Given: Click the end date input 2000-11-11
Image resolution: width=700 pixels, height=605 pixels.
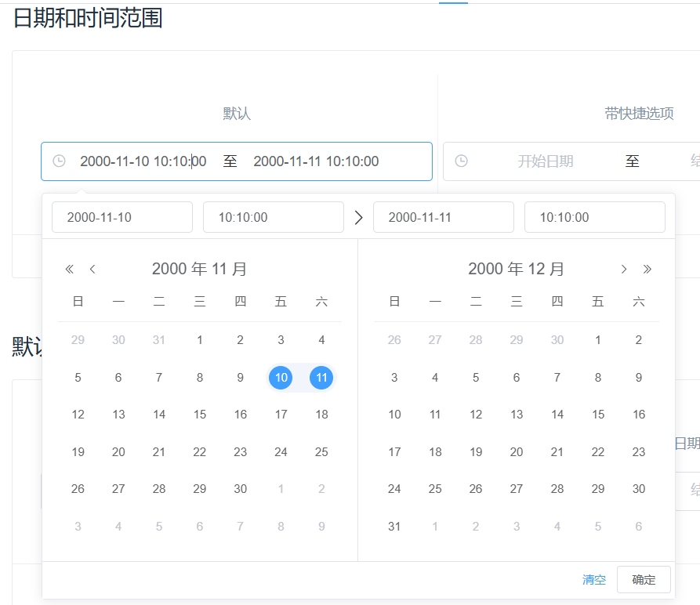Looking at the screenshot, I should tap(443, 217).
